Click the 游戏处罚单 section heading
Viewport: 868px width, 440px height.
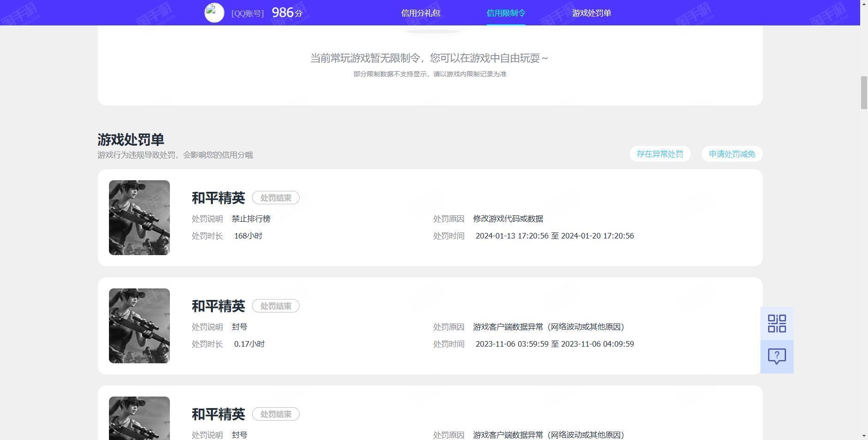131,140
